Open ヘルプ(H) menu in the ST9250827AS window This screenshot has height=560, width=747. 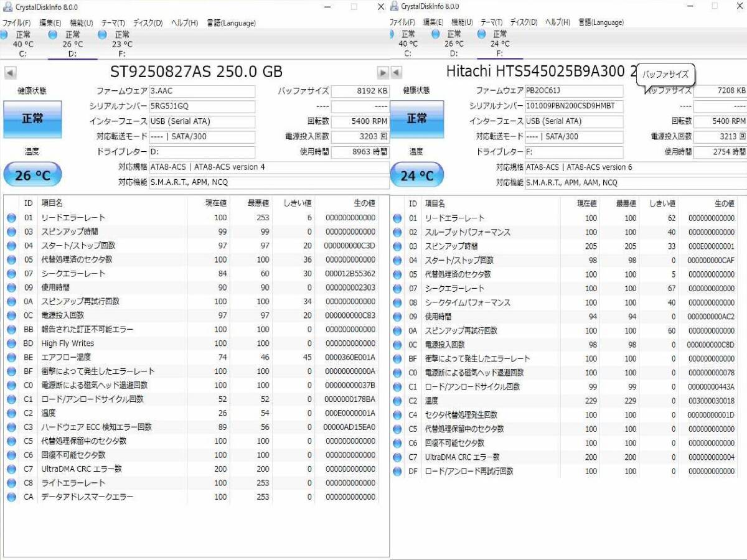[x=184, y=23]
